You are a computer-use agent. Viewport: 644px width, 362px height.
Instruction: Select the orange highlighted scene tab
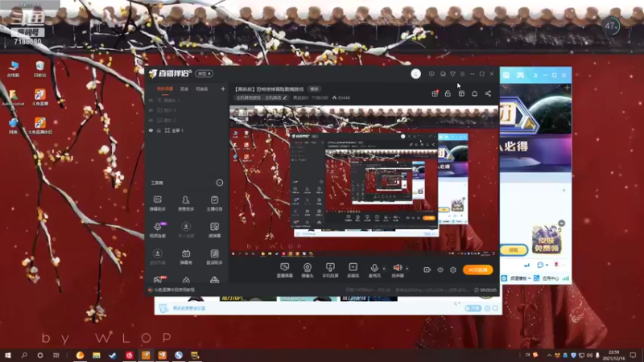point(165,89)
